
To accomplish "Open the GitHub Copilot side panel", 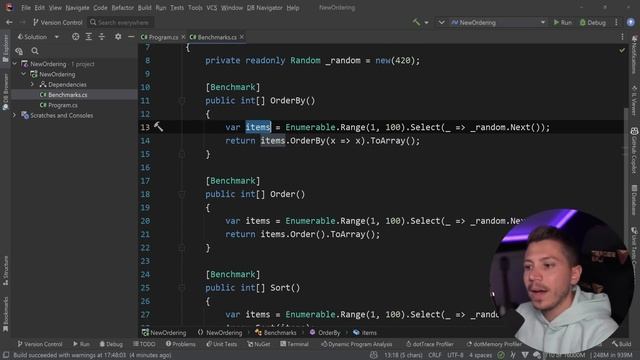I will [x=634, y=150].
